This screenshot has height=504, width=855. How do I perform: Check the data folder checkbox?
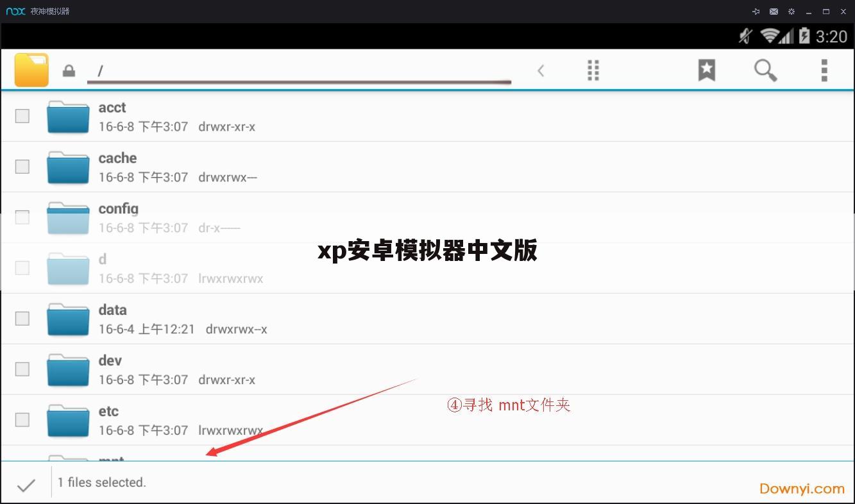click(22, 319)
